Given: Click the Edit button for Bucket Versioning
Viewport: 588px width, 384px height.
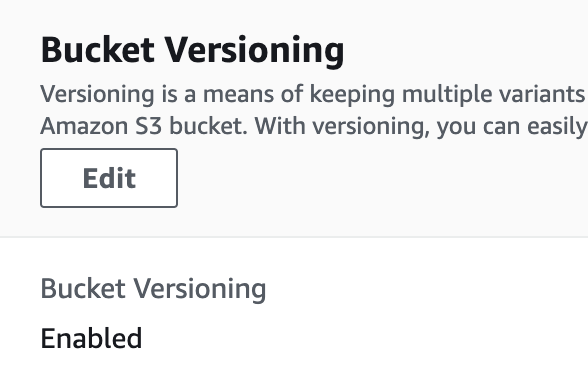Looking at the screenshot, I should [x=109, y=178].
